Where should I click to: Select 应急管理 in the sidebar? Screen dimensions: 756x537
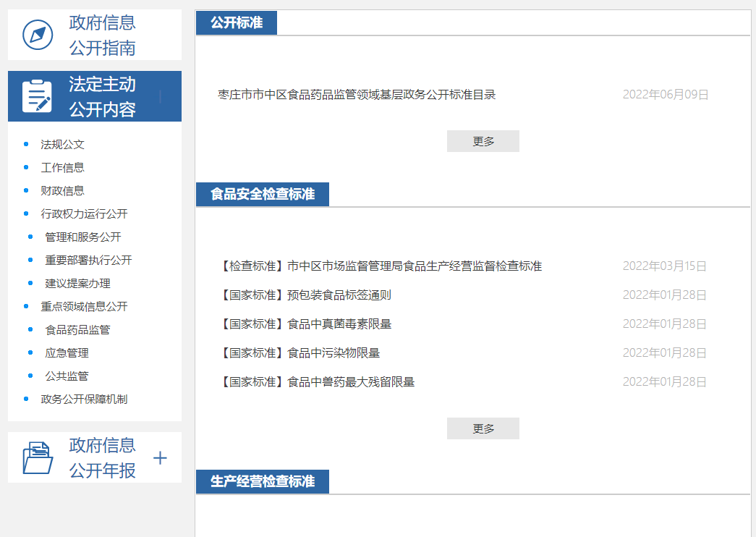click(67, 353)
